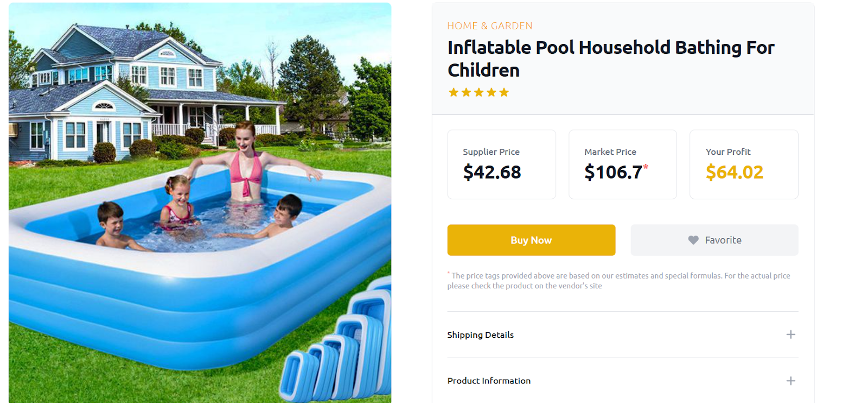Click the price estimate disclaimer text
Screen dimensions: 868x403
(x=619, y=281)
